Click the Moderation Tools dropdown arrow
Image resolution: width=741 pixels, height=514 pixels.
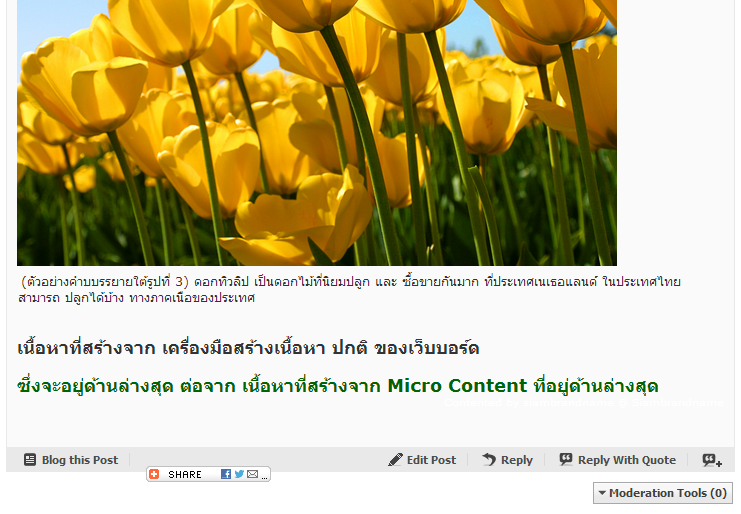point(601,493)
